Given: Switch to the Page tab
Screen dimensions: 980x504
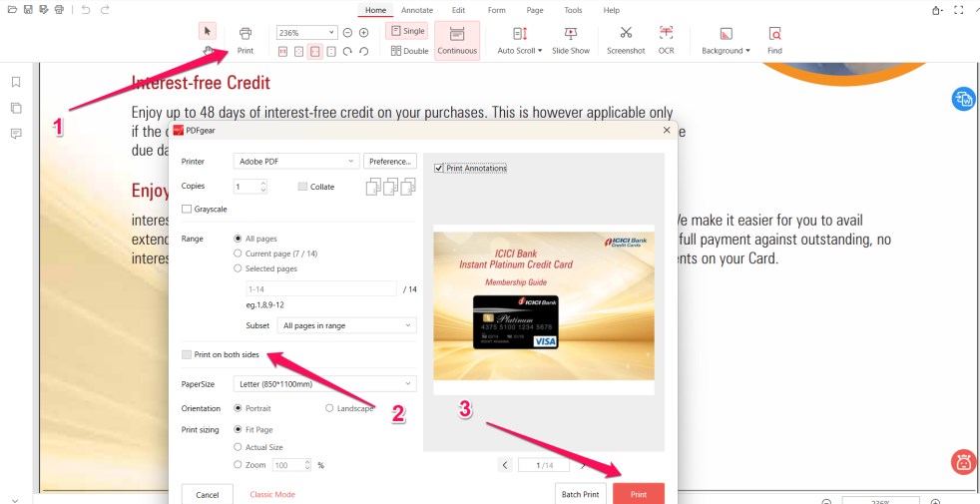Looking at the screenshot, I should [x=535, y=10].
